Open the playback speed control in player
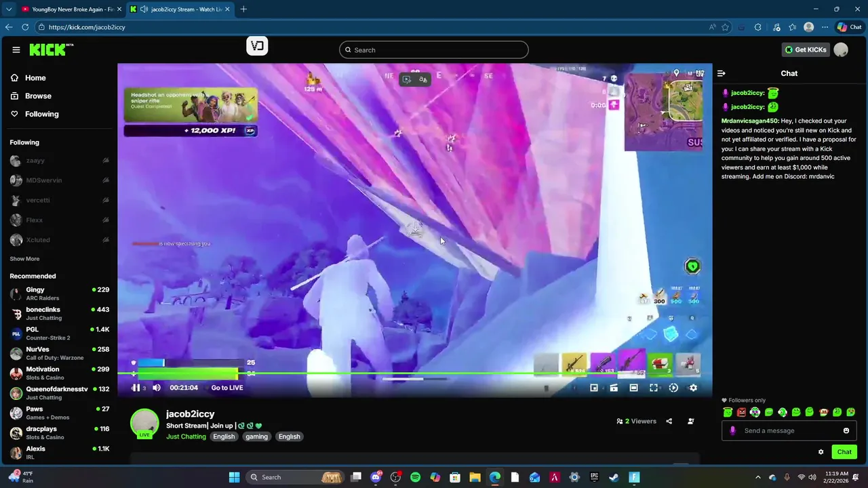 coord(673,388)
